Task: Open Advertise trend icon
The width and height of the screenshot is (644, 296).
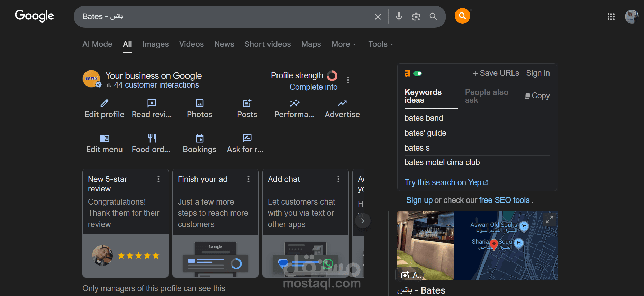Action: pos(342,103)
